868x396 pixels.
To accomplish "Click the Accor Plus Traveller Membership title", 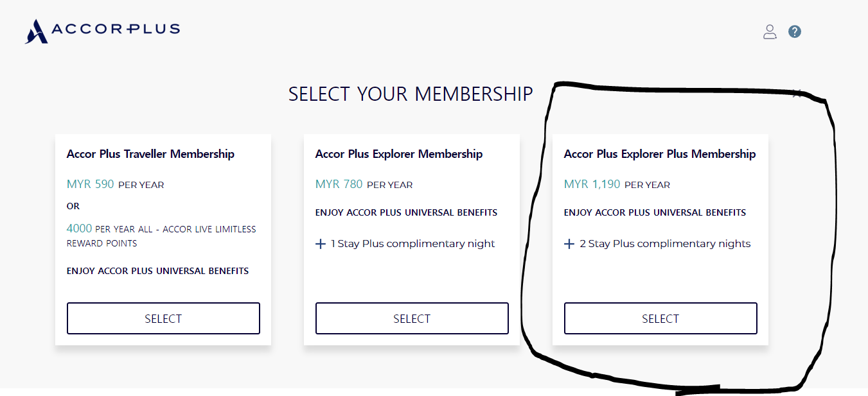I will tap(150, 154).
